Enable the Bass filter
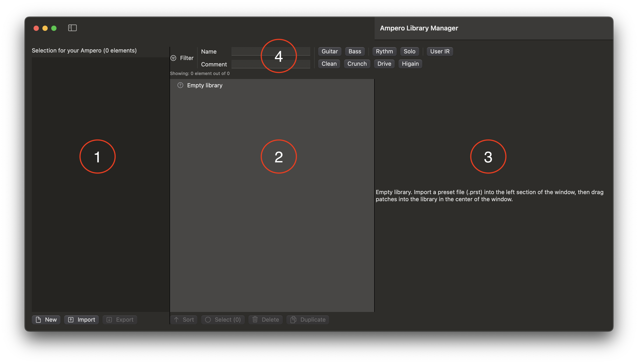Image resolution: width=638 pixels, height=364 pixels. click(x=355, y=51)
